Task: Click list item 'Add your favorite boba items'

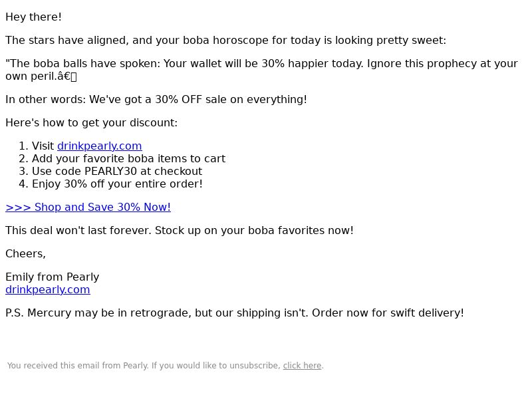Action: 128,158
